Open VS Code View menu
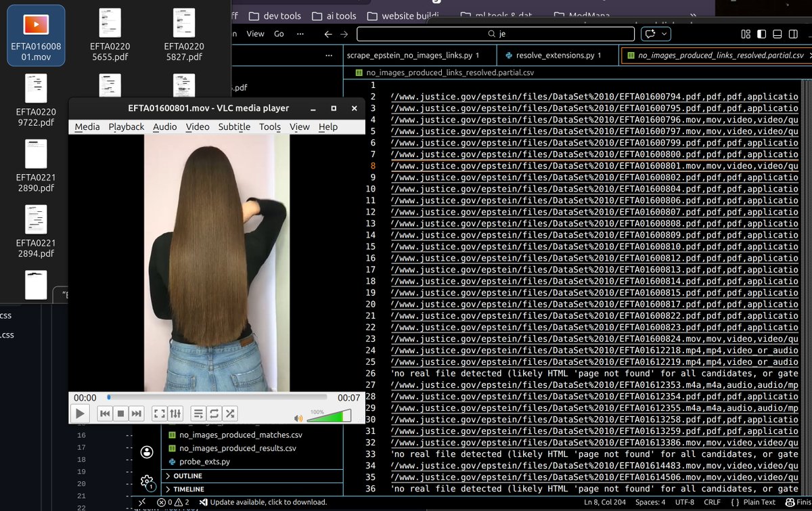The image size is (812, 511). (x=256, y=34)
